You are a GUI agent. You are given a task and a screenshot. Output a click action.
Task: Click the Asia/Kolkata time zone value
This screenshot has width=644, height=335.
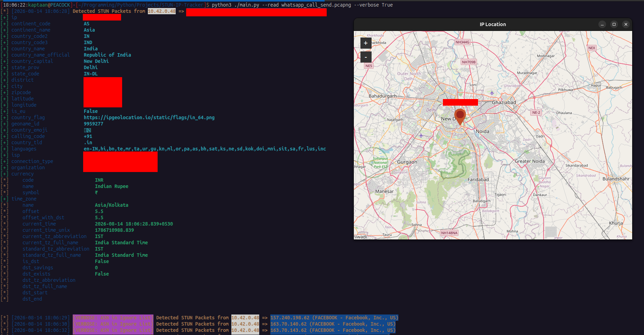111,205
